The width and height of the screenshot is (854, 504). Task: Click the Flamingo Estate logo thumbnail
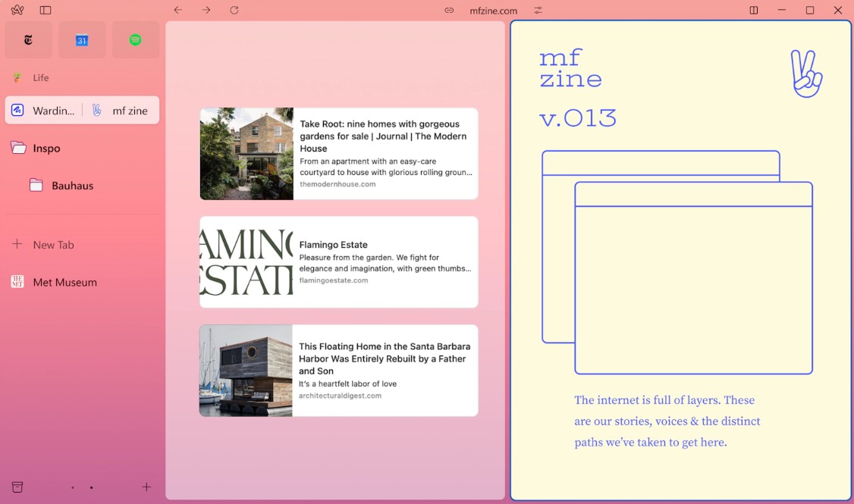click(x=246, y=261)
